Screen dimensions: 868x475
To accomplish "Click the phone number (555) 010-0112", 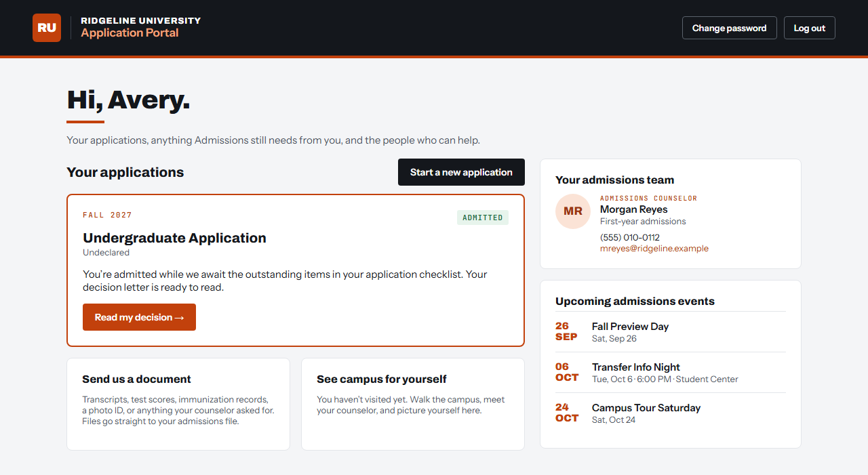I will click(630, 237).
